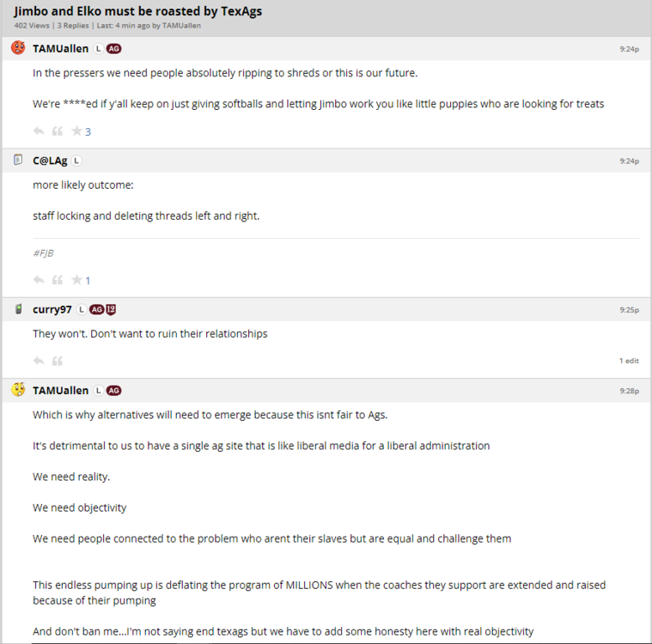Screen dimensions: 652x644
Task: Click the thread title "Jimbo and Elko must be roasted"
Action: 138,11
